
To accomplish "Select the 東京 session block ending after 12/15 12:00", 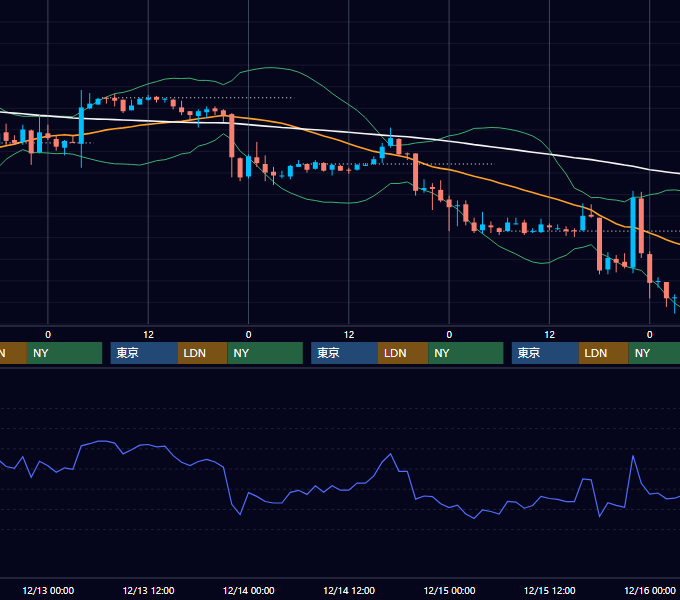I will point(545,353).
